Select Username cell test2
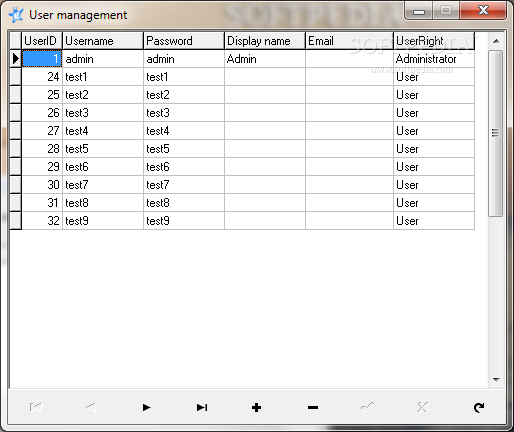This screenshot has height=432, width=514. [x=103, y=95]
